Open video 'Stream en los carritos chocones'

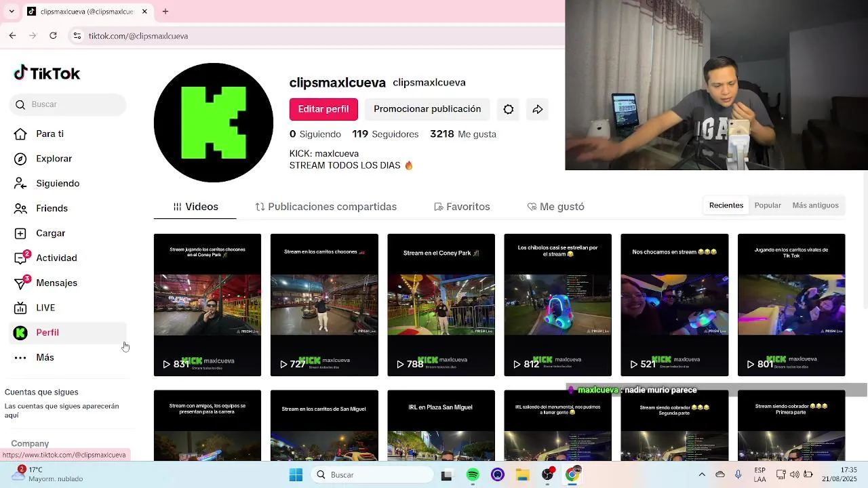(x=324, y=305)
